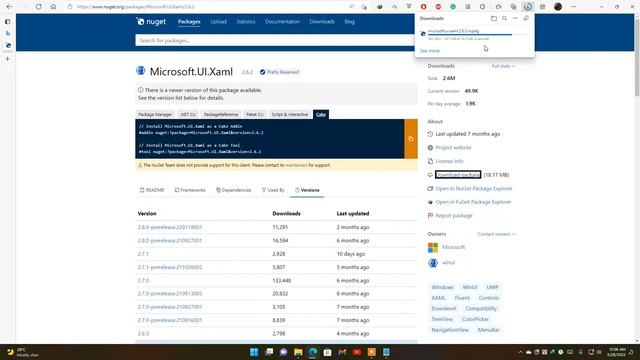Switch to Script & Interactive tab
This screenshot has width=640, height=360.
click(x=290, y=114)
